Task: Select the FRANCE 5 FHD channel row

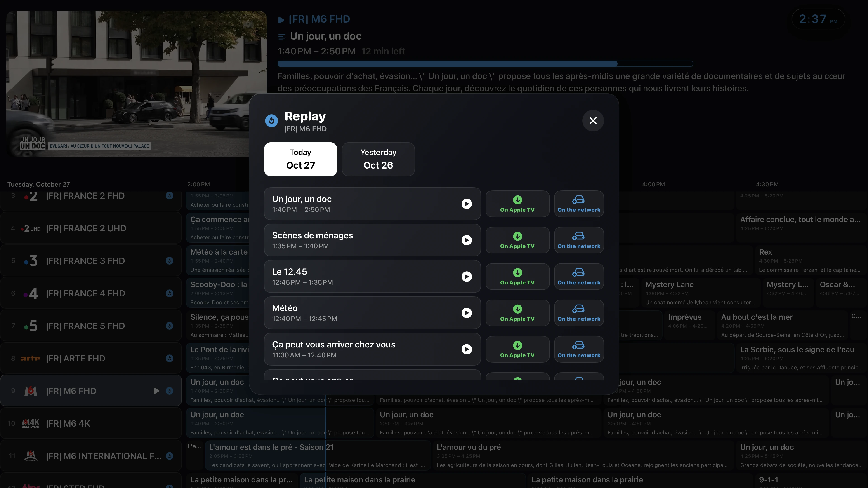Action: 91,326
